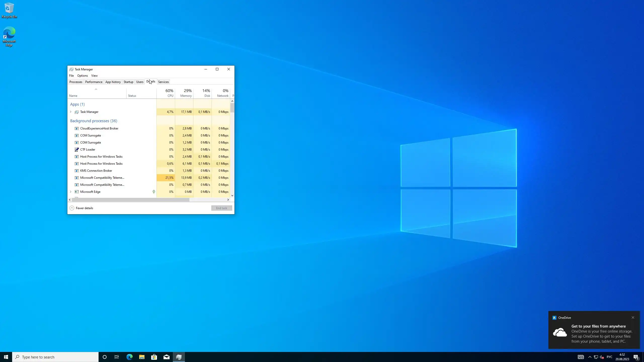This screenshot has width=644, height=362.
Task: Click the Task Manager app row icon
Action: pyautogui.click(x=77, y=112)
